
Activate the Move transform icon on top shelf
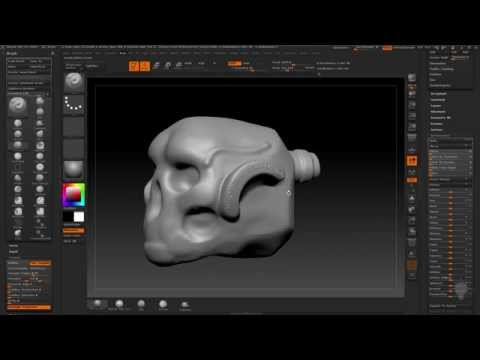coord(156,66)
